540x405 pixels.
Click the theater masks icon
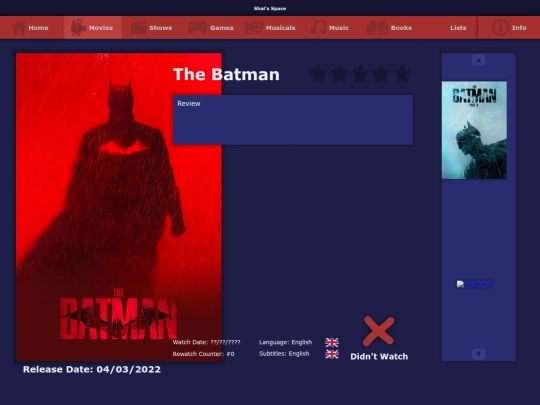pyautogui.click(x=253, y=28)
